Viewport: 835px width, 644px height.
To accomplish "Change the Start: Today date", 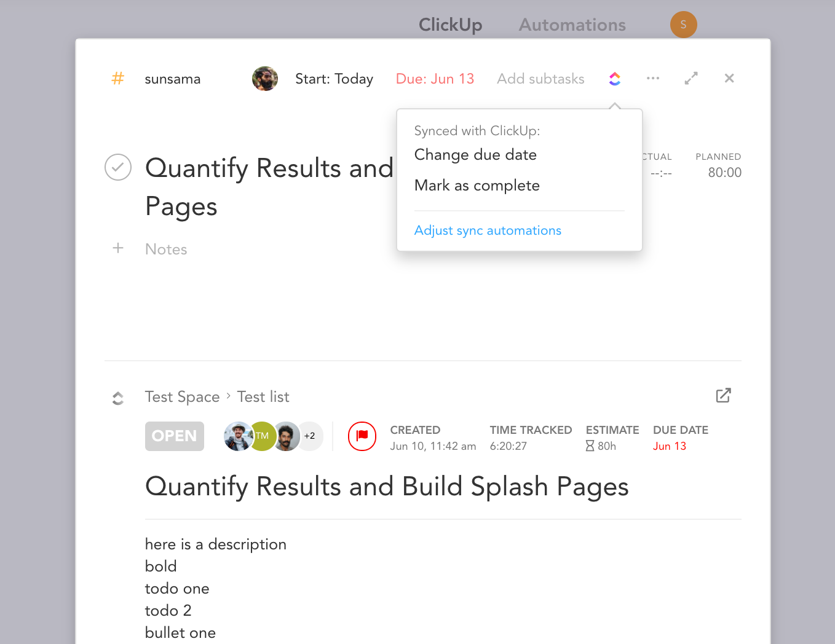I will pos(334,79).
